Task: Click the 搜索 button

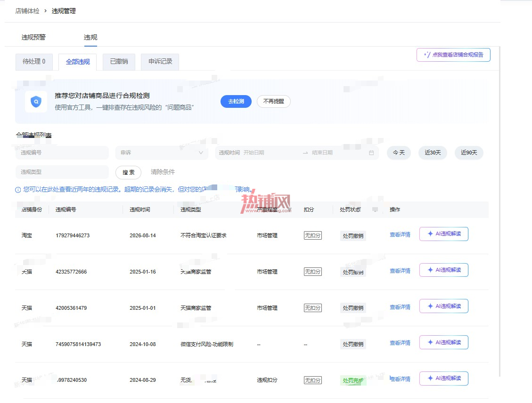Action: 128,172
